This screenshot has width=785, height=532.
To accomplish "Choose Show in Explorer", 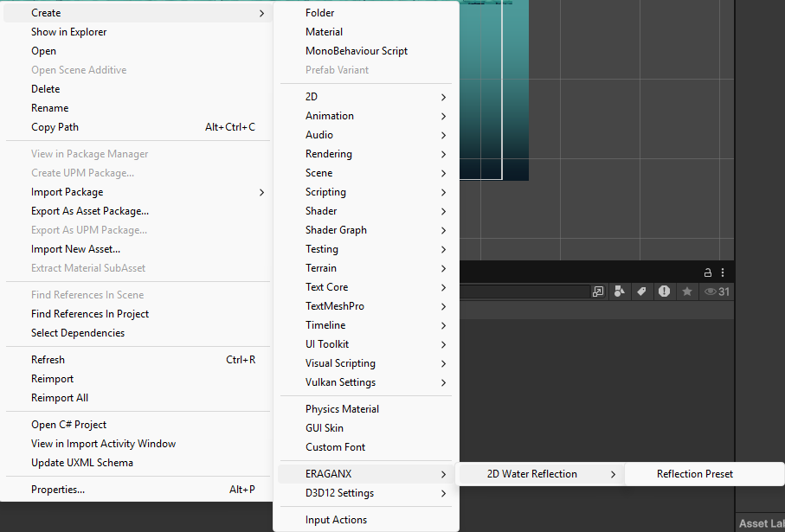I will (138, 31).
